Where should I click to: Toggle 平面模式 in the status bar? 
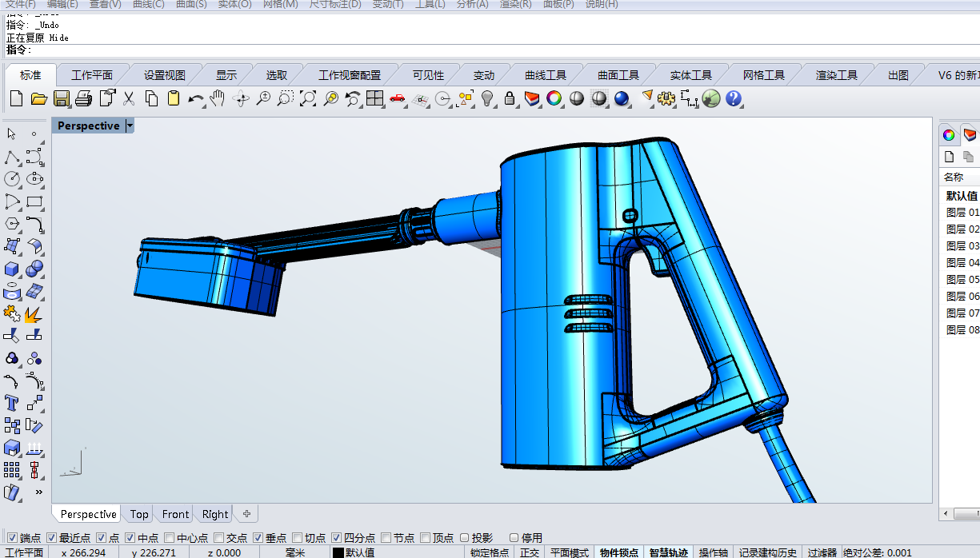point(570,552)
